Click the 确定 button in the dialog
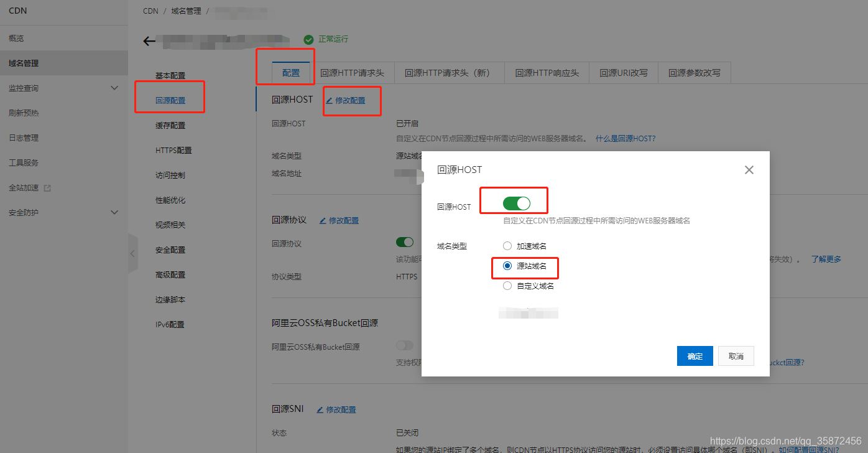Image resolution: width=868 pixels, height=453 pixels. click(x=695, y=356)
